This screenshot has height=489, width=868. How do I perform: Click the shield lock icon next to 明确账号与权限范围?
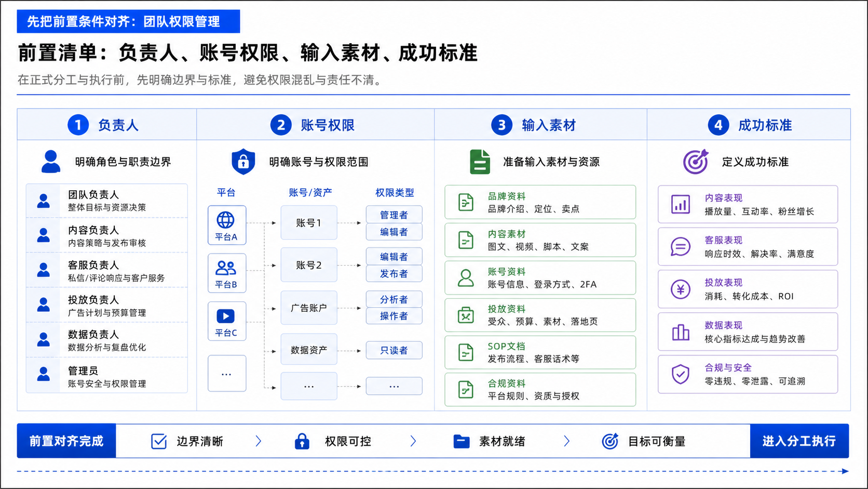point(243,162)
